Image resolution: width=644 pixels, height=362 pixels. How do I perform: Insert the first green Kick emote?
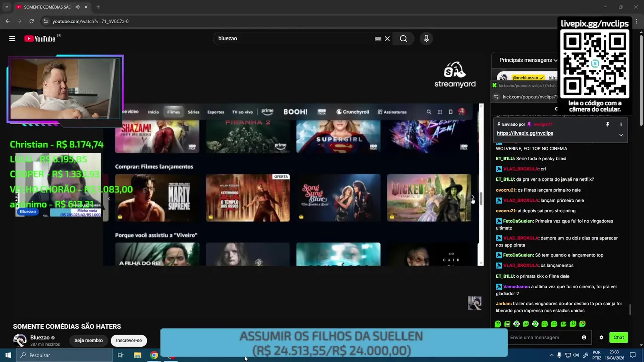tap(498, 324)
